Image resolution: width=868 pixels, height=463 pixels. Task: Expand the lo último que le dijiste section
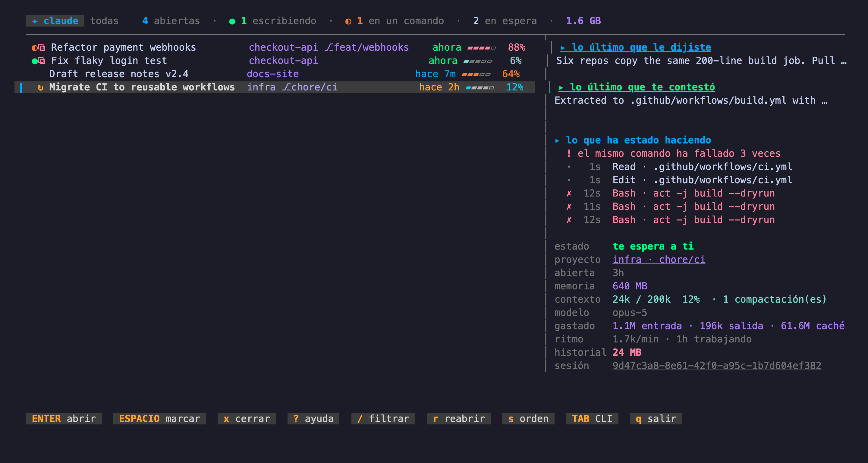[636, 48]
